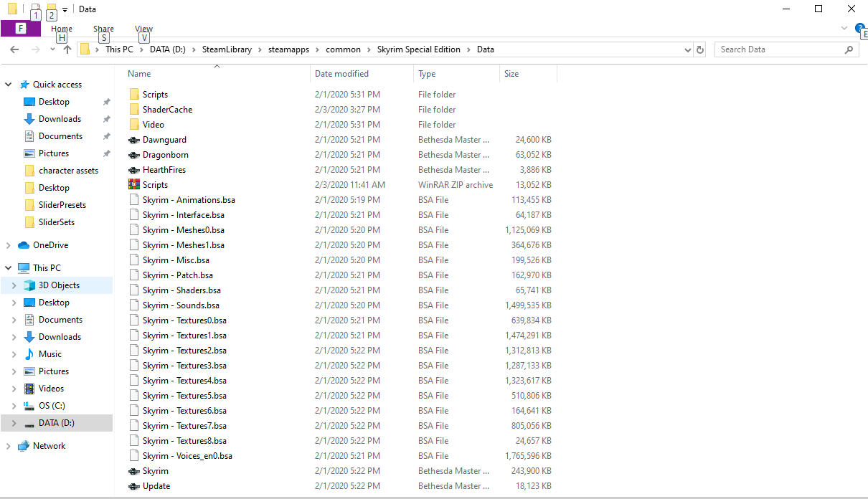
Task: Expand the ribbon with chevron
Action: pyautogui.click(x=844, y=29)
